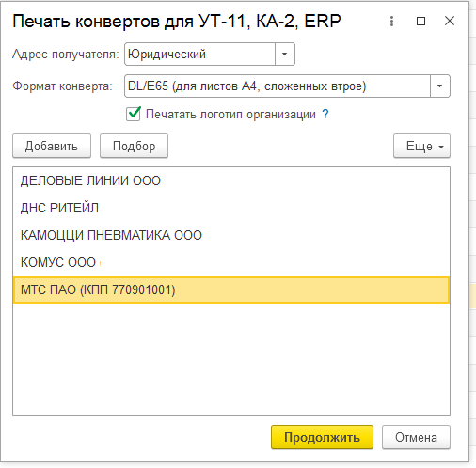Expand the Адрес получателя dropdown arrow
Viewport: 476px width, 468px height.
pyautogui.click(x=285, y=55)
